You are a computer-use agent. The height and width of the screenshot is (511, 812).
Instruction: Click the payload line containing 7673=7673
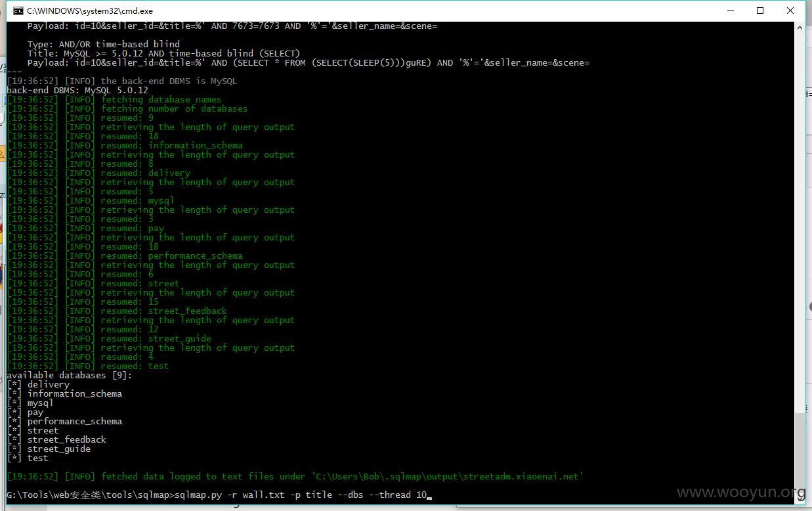[x=232, y=26]
